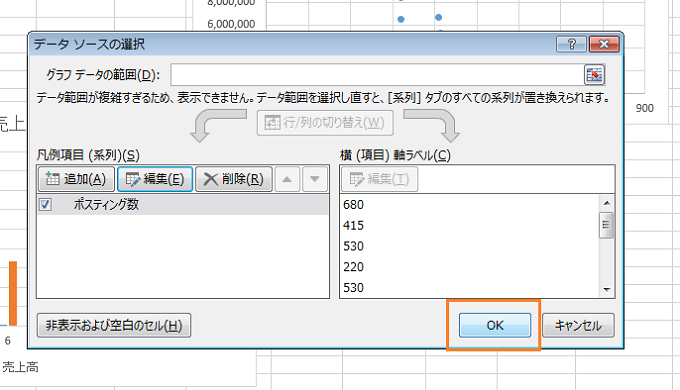Move series down with the down arrow
This screenshot has height=390, width=680.
(x=314, y=179)
